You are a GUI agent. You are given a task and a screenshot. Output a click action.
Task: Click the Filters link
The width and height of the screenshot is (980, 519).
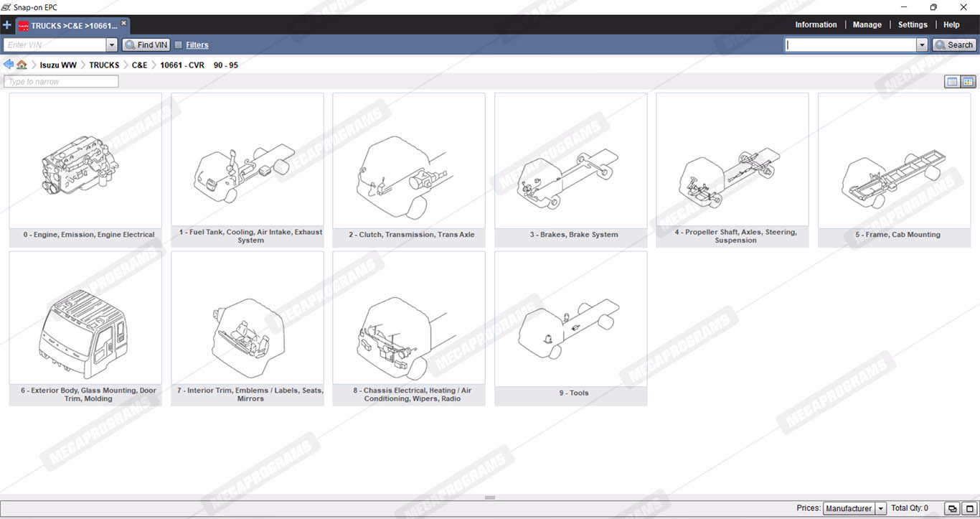click(197, 45)
